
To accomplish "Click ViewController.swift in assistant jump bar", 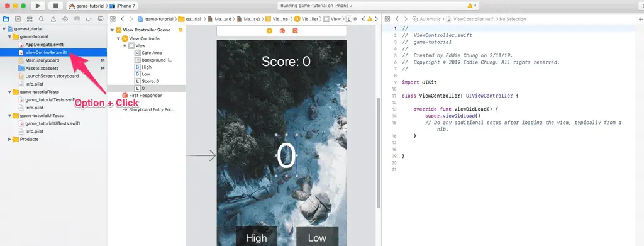I will pos(471,19).
